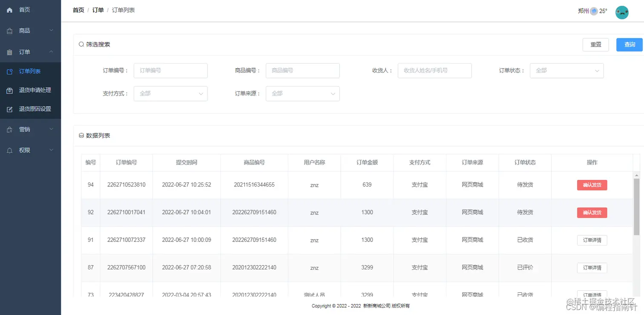Open the 支付方式 dropdown
This screenshot has height=315, width=644.
click(x=170, y=94)
